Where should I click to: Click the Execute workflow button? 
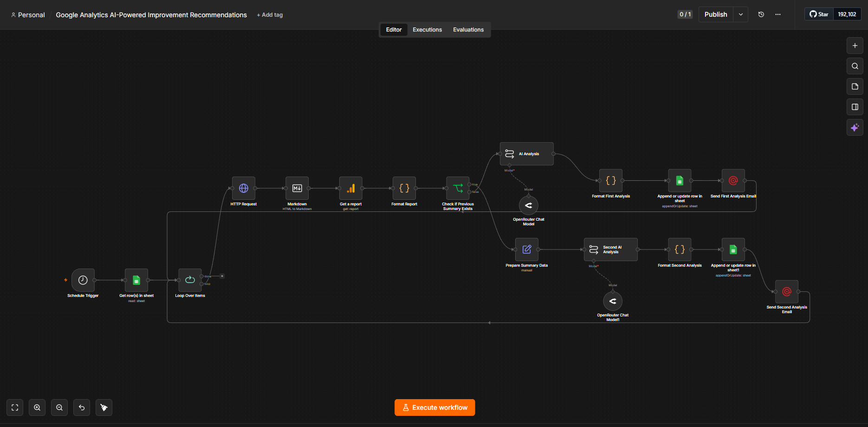pyautogui.click(x=435, y=407)
